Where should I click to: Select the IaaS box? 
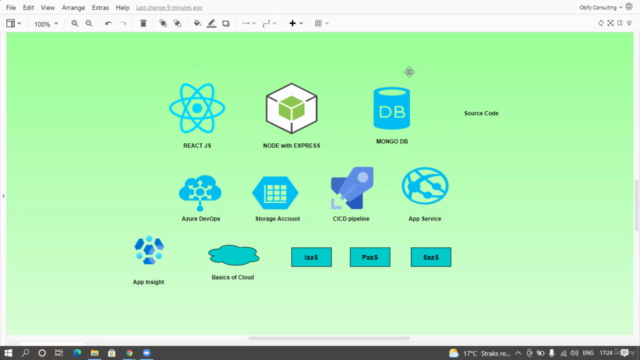tap(311, 257)
